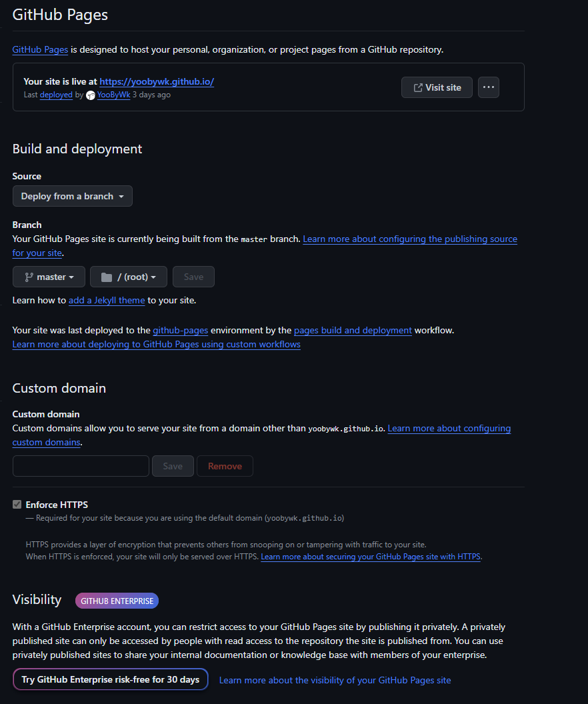588x704 pixels.
Task: Click Save button next to custom domain field
Action: click(173, 466)
